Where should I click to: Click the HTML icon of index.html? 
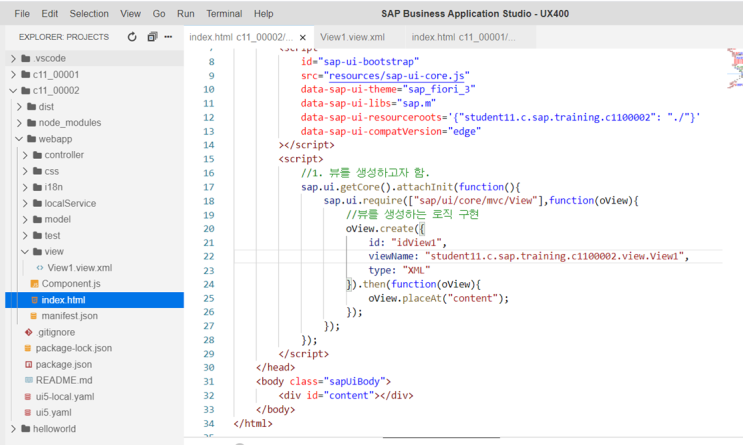(34, 300)
